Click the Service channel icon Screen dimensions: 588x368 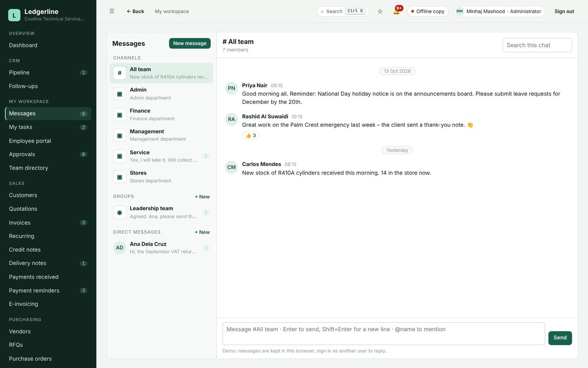(x=120, y=156)
